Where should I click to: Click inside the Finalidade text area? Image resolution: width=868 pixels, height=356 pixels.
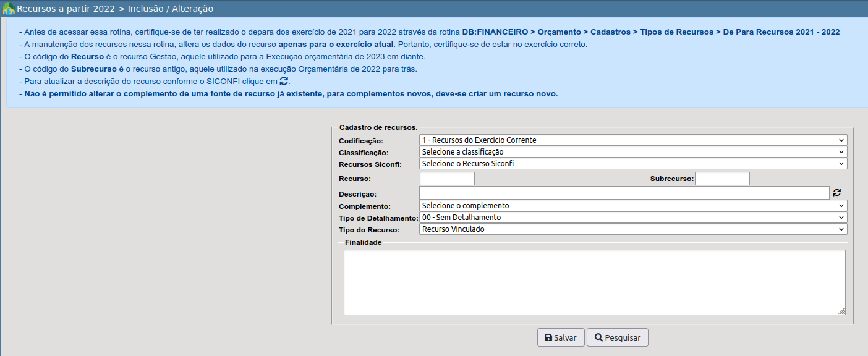tap(594, 282)
